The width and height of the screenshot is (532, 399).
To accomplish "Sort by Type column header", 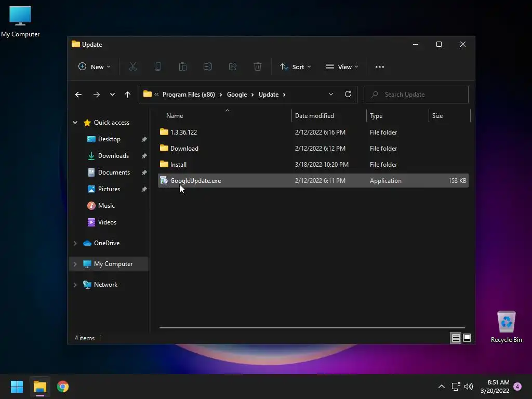I will 397,116.
